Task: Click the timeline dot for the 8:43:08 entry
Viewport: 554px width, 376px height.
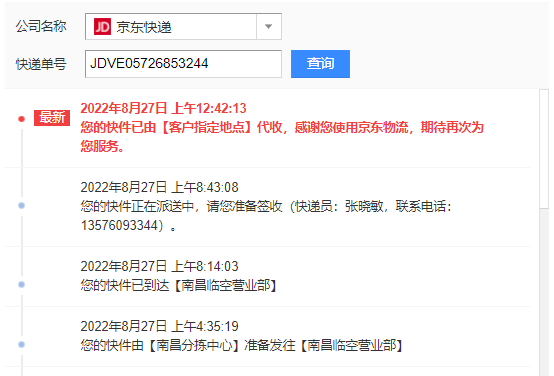Action: [22, 205]
